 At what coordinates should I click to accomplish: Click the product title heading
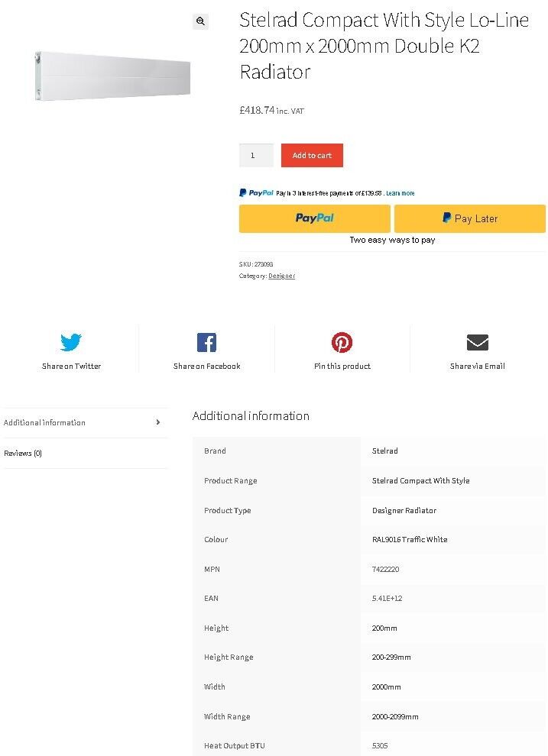click(x=384, y=46)
